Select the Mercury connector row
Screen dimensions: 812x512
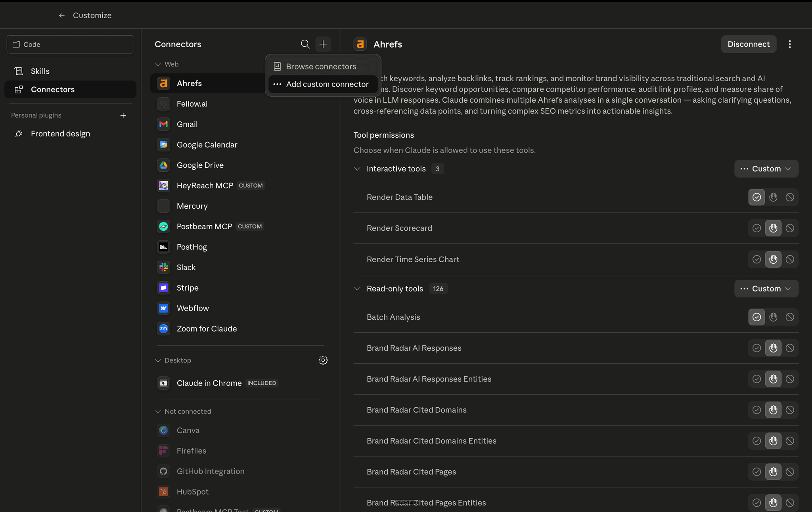click(x=240, y=206)
